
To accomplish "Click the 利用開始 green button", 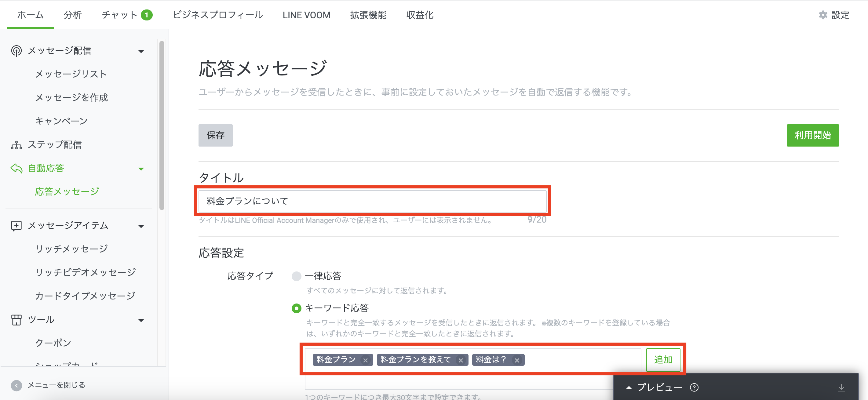I will point(813,135).
